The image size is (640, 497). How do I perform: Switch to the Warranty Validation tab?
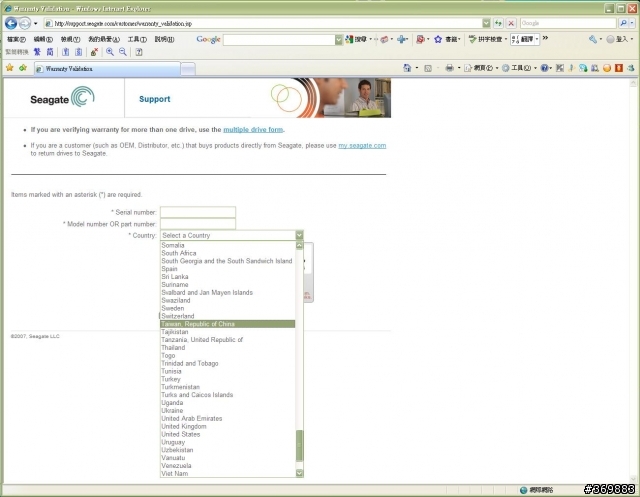pos(107,69)
